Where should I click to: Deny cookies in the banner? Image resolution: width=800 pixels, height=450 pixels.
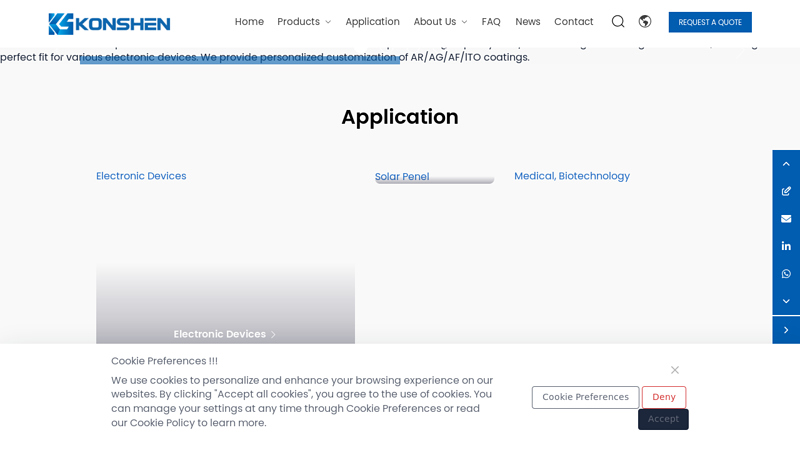pyautogui.click(x=664, y=397)
